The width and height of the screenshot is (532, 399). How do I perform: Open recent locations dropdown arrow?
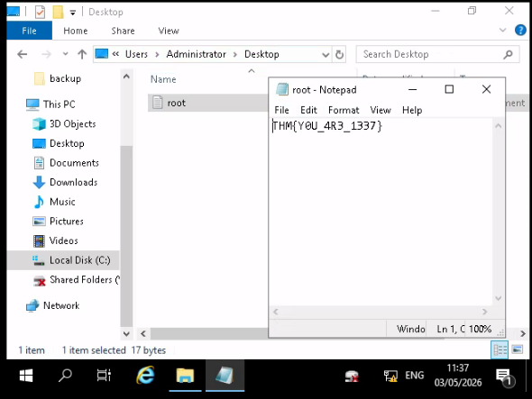[66, 54]
